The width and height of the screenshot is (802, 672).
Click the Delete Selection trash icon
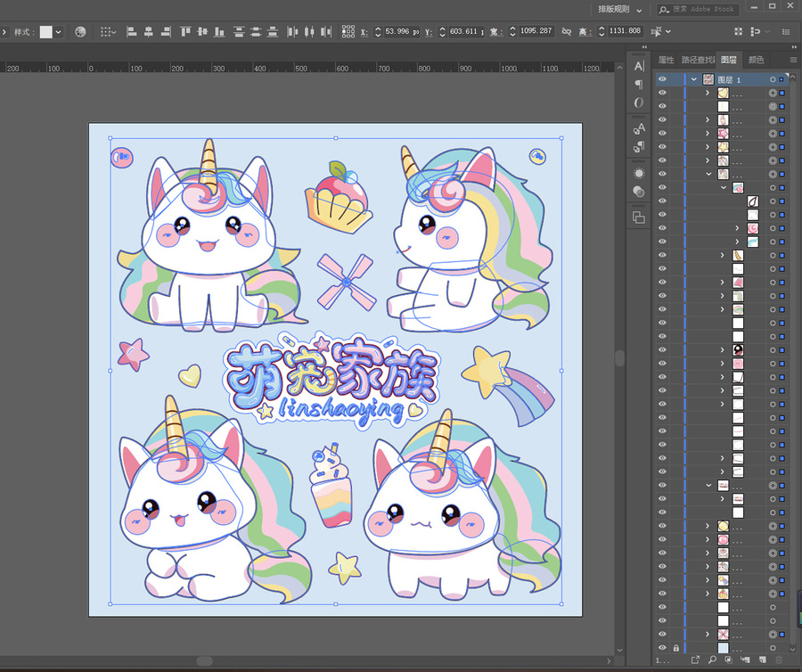tap(779, 660)
